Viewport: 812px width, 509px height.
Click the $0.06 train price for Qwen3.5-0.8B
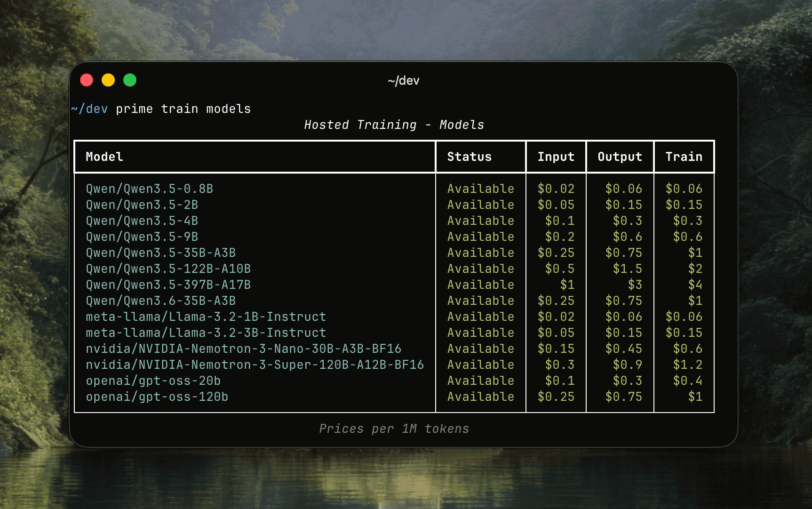click(x=684, y=189)
